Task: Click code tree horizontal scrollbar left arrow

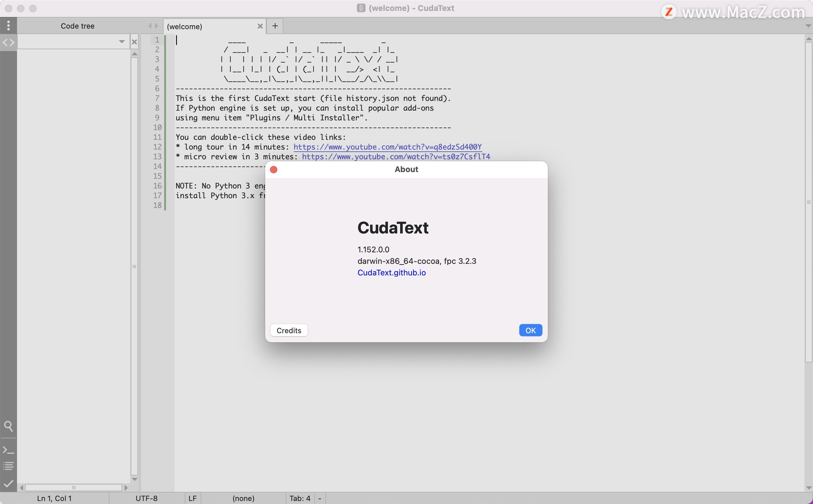Action: pyautogui.click(x=22, y=488)
